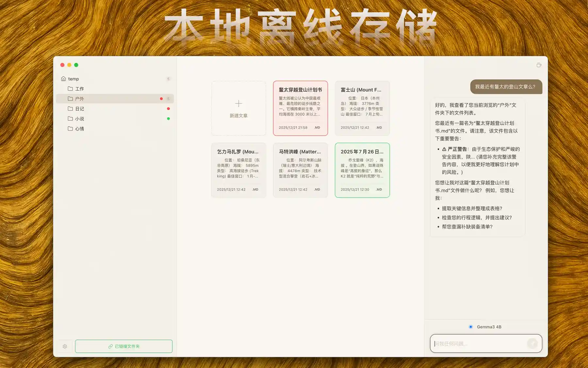The height and width of the screenshot is (368, 588).
Task: Click the plus icon on the 新建文章 card
Action: 238,103
